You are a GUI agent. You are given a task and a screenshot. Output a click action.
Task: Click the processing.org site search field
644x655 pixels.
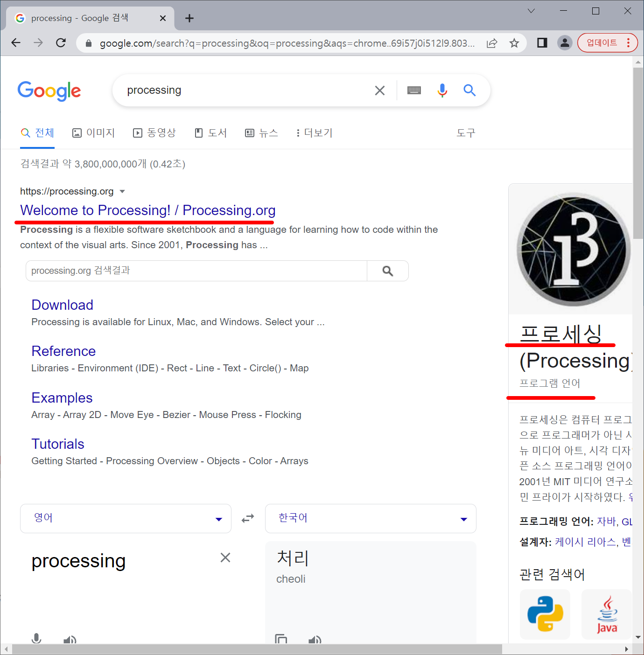[196, 271]
